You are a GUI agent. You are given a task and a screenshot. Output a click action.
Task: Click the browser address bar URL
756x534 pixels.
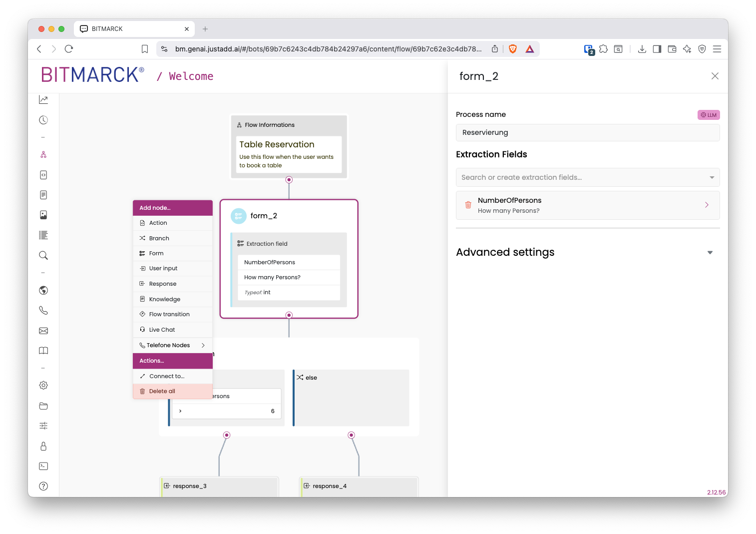(328, 49)
